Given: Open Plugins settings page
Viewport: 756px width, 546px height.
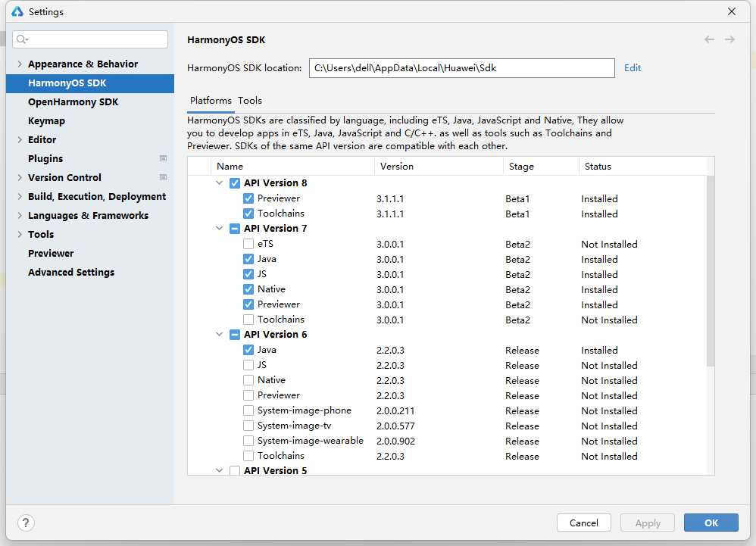Looking at the screenshot, I should [x=45, y=158].
